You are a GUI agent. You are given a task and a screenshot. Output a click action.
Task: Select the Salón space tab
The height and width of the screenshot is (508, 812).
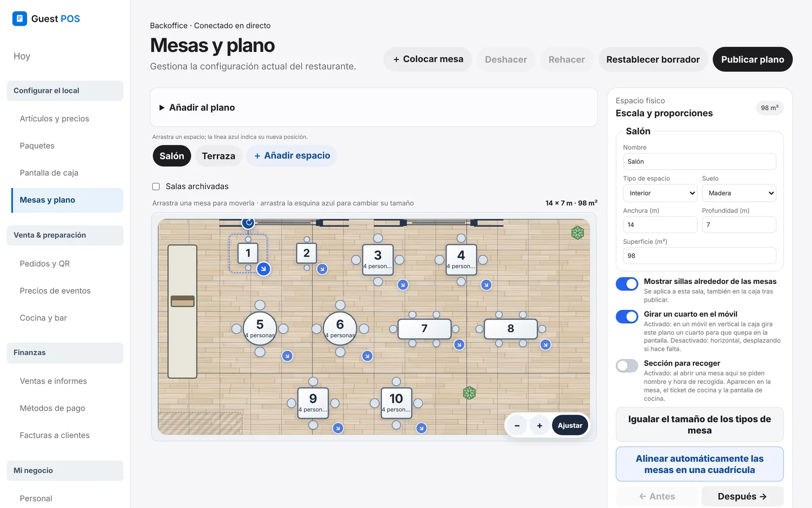pyautogui.click(x=172, y=156)
